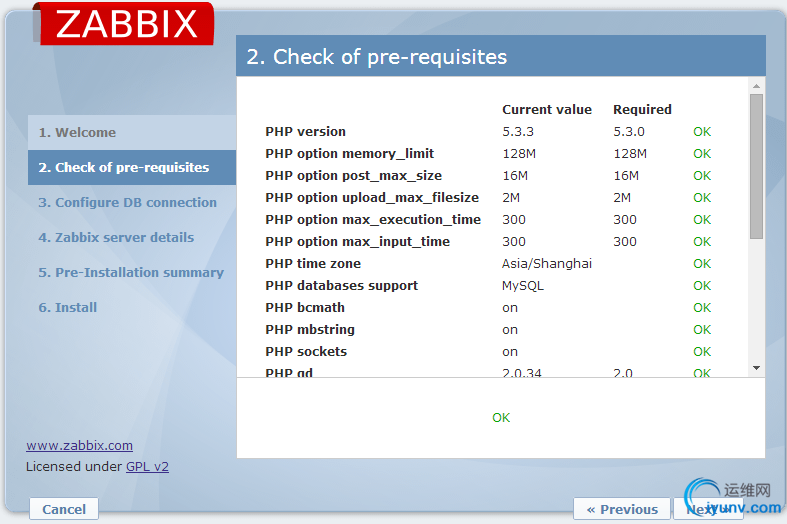Select the 'PHP sockets' label
The width and height of the screenshot is (787, 524).
coord(306,352)
